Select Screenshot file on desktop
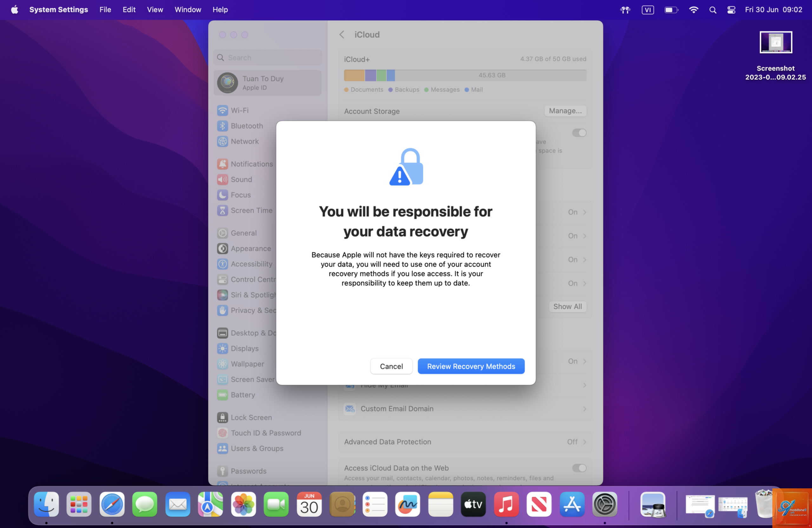 (776, 55)
